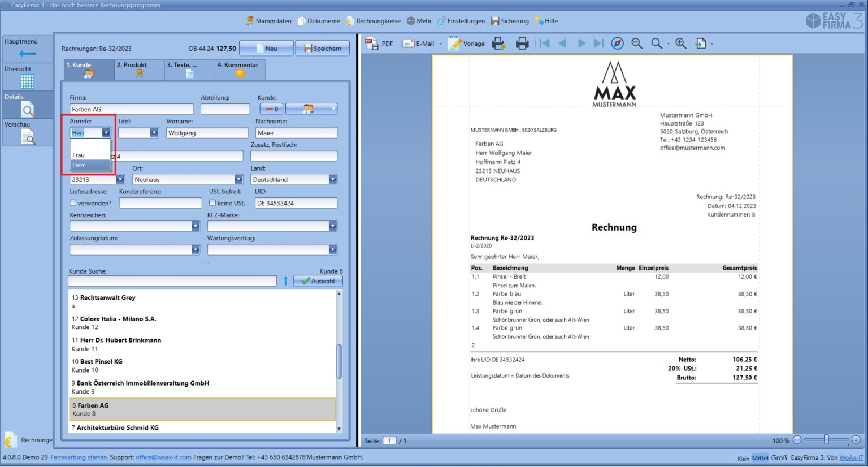Viewport: 868px width, 467px height.
Task: Click the preview zoom slider handle
Action: click(x=826, y=440)
